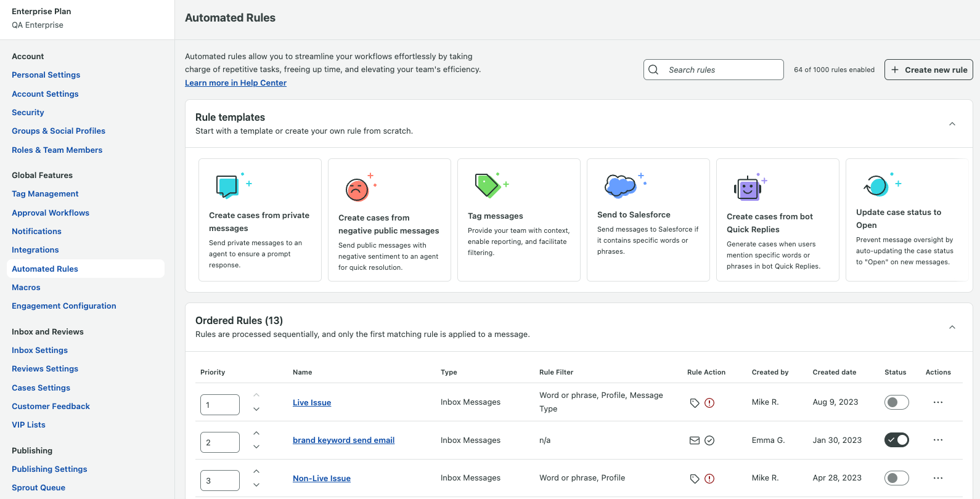Disable the brand keyword send email toggle
The image size is (980, 499).
897,440
